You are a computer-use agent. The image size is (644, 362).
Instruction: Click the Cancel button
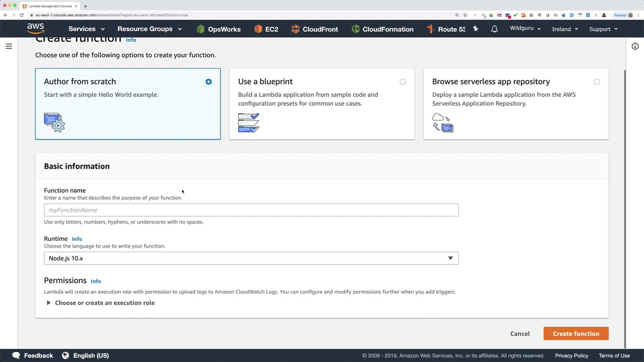[x=520, y=334]
